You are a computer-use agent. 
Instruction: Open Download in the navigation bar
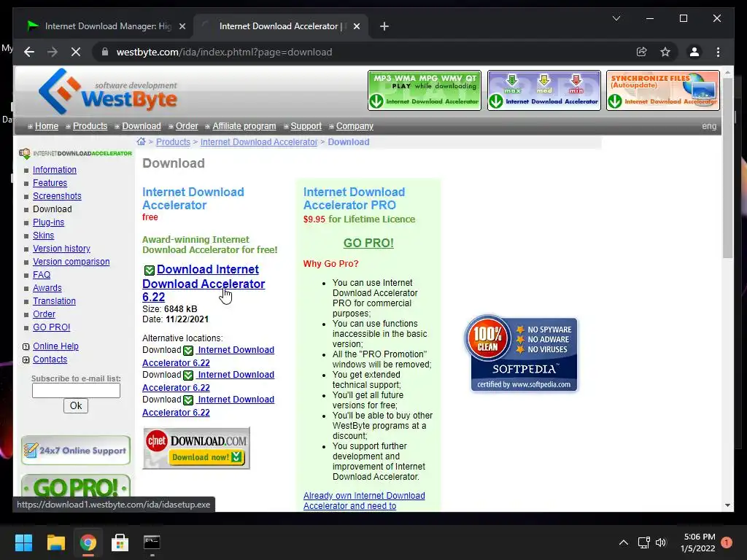coord(142,125)
